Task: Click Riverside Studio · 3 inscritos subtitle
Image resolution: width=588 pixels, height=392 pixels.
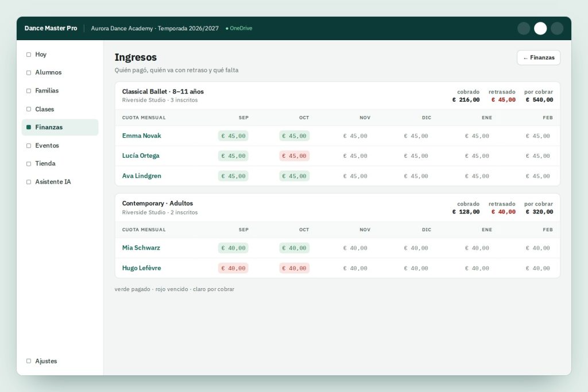Action: 160,100
